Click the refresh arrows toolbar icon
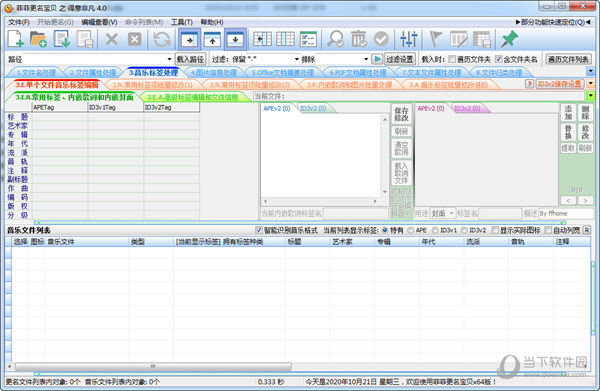This screenshot has height=391, width=600. [162, 39]
